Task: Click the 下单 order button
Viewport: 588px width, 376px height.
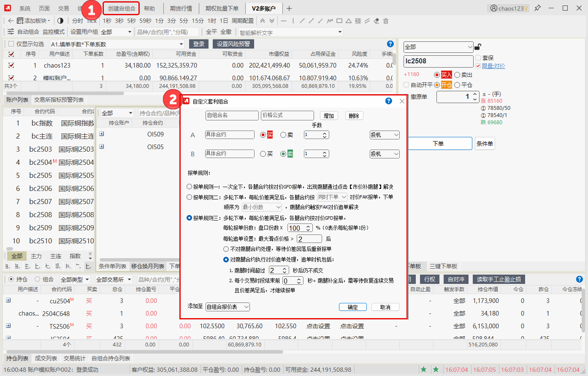Action: tap(438, 143)
